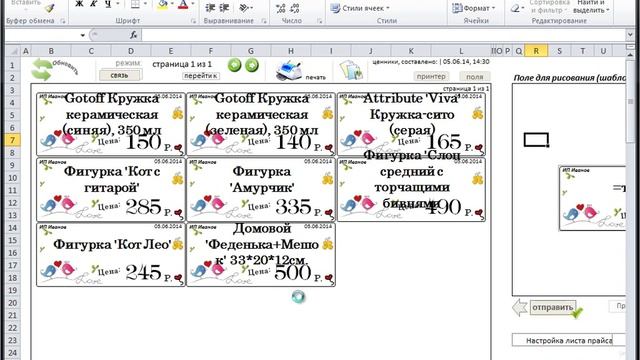This screenshot has width=640, height=360.
Task: Click the Format Painter brush icon
Action: click(50, 7)
